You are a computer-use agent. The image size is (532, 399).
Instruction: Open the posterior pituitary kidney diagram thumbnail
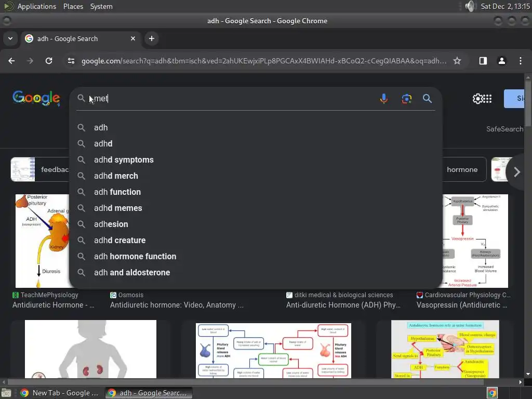coord(43,241)
